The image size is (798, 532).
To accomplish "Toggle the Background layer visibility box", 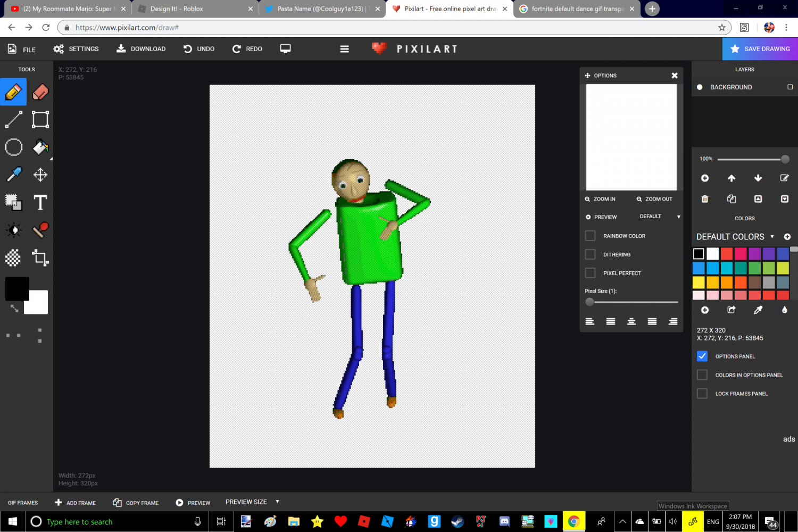I will coord(790,87).
